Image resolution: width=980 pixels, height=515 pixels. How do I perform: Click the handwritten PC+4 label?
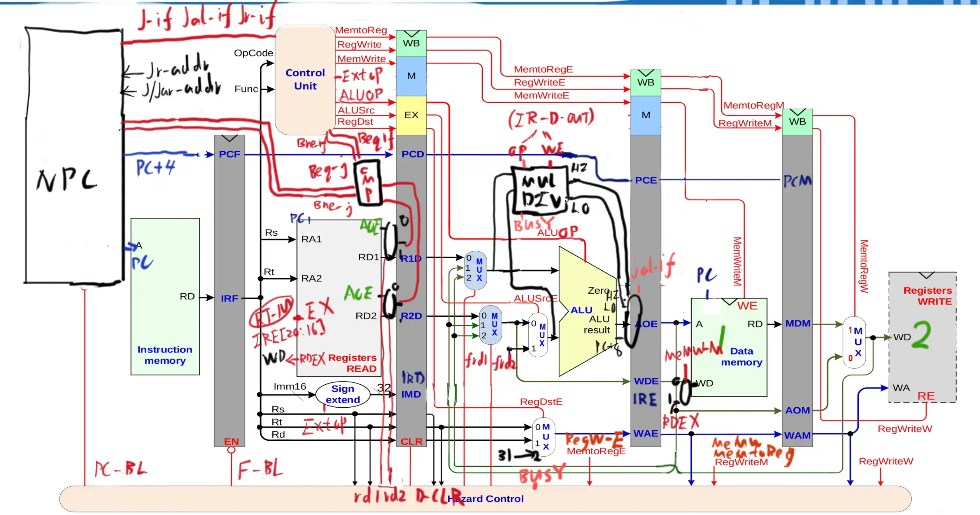click(156, 168)
